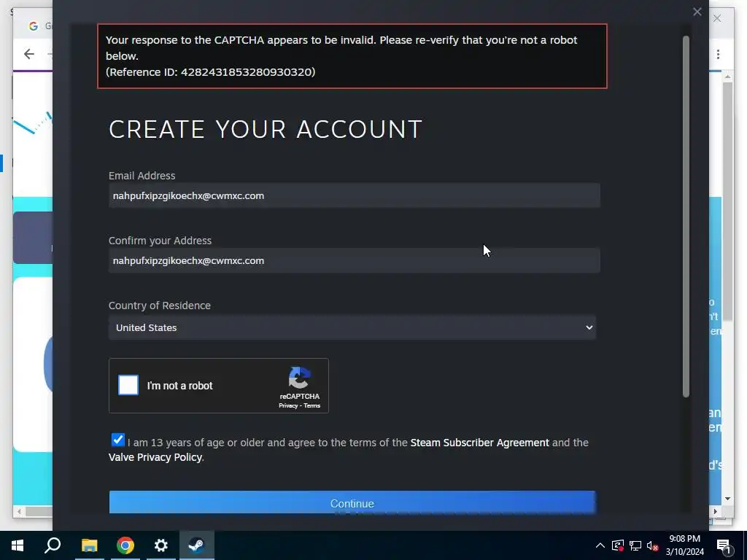The height and width of the screenshot is (560, 747).
Task: Go back in the Chrome browser window
Action: pos(29,54)
